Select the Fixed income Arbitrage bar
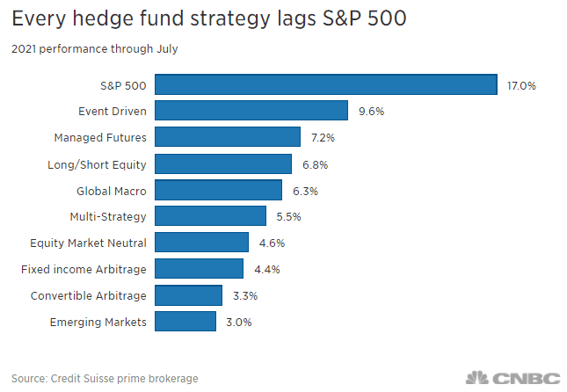567x392 pixels. [x=200, y=269]
